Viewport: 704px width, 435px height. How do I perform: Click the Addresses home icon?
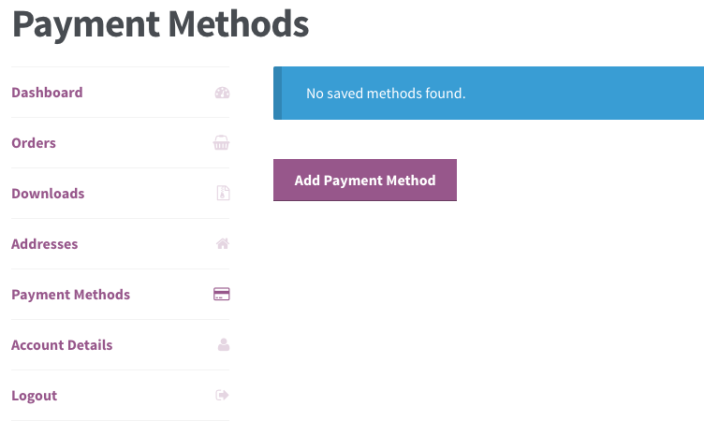pos(223,244)
